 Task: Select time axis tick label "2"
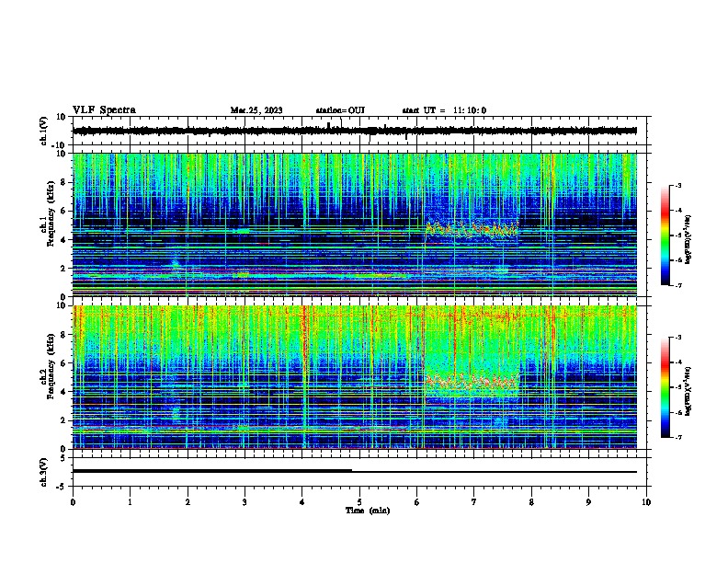coord(188,502)
